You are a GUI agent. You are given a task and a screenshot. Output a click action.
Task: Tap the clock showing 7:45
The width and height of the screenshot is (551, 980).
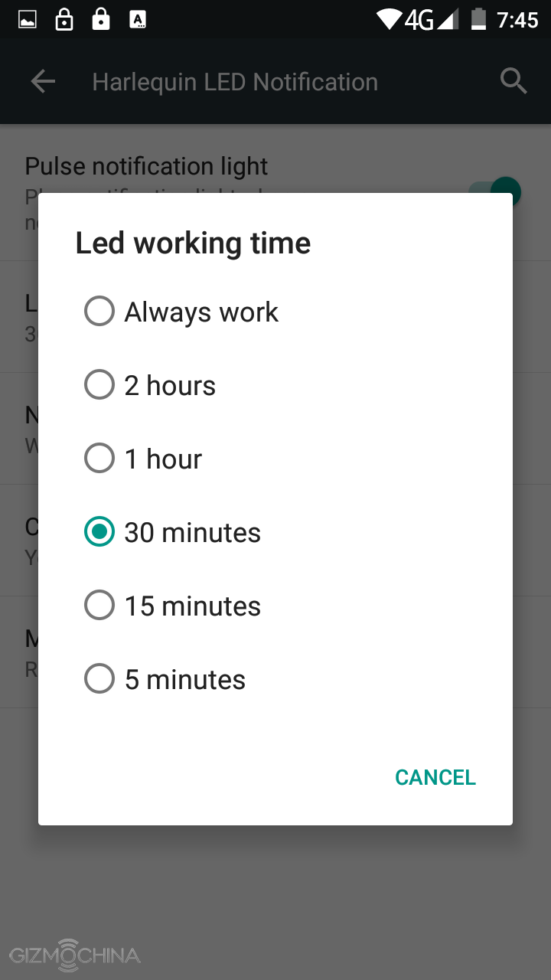pos(517,20)
